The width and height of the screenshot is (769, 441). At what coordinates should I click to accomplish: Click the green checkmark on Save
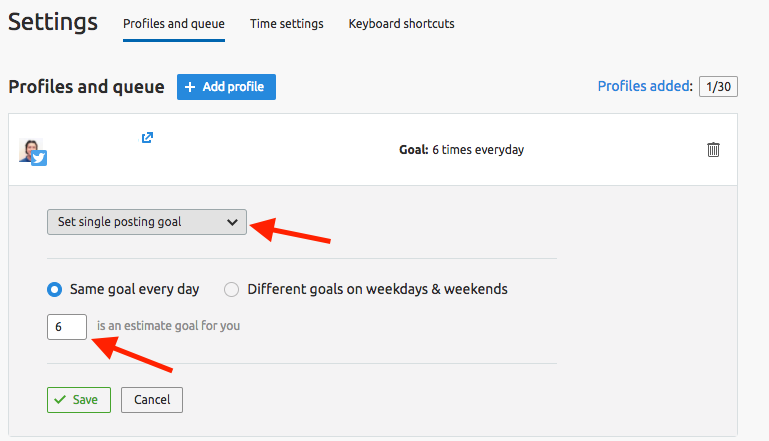tap(60, 400)
